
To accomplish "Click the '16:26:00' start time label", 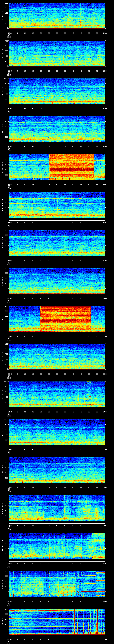I will pyautogui.click(x=9, y=525).
